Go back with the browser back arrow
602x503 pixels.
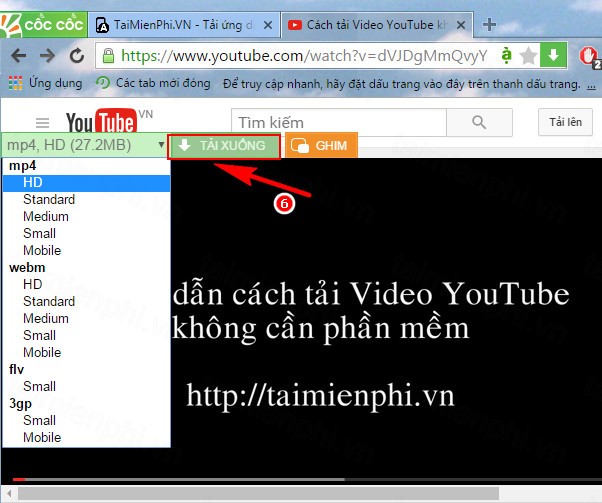[x=18, y=56]
